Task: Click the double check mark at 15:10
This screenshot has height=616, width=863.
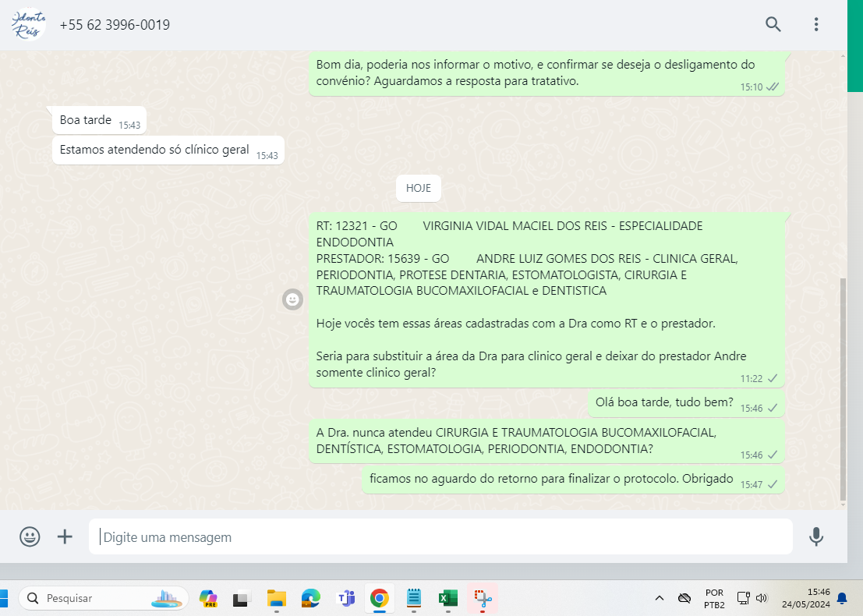Action: [x=773, y=87]
